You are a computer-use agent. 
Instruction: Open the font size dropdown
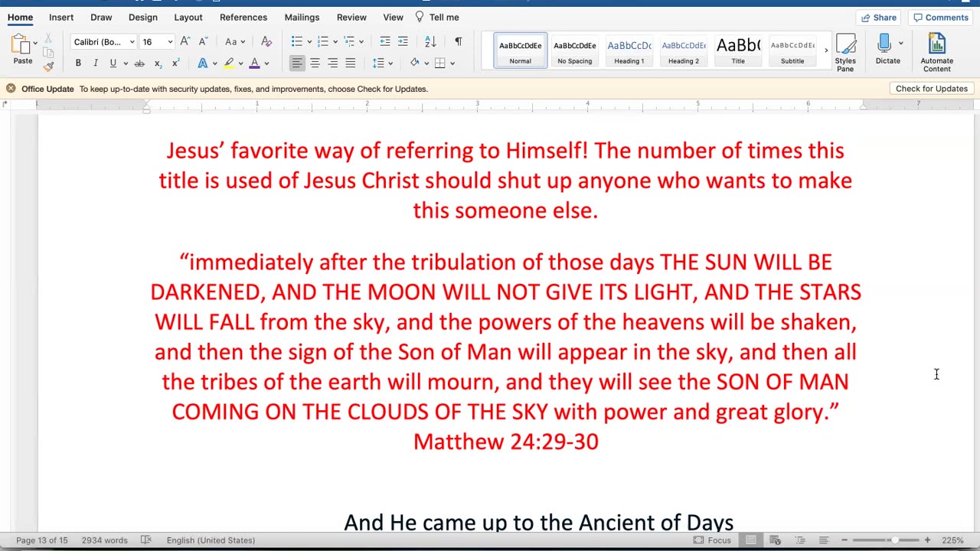pyautogui.click(x=170, y=42)
